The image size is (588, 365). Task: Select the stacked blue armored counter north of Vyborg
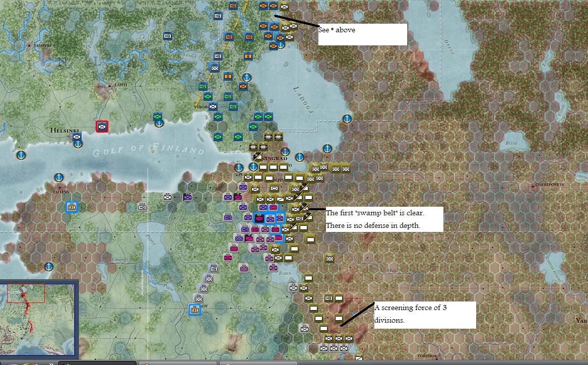click(215, 68)
